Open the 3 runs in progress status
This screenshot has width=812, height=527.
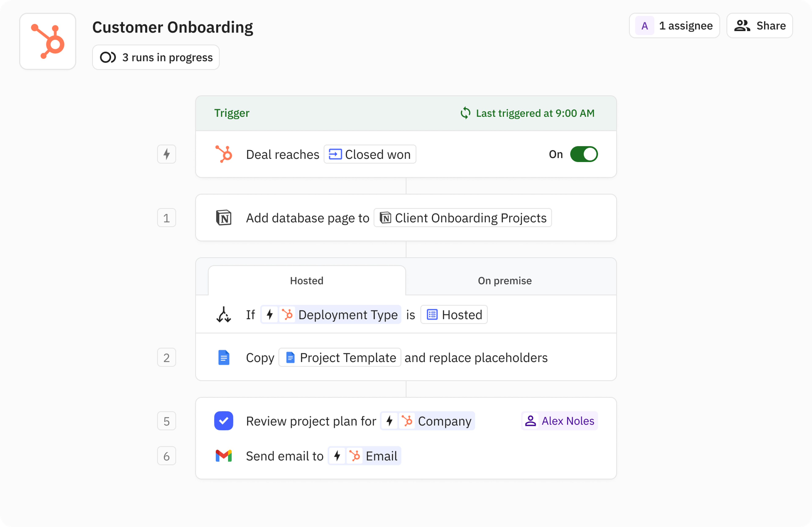pyautogui.click(x=156, y=57)
